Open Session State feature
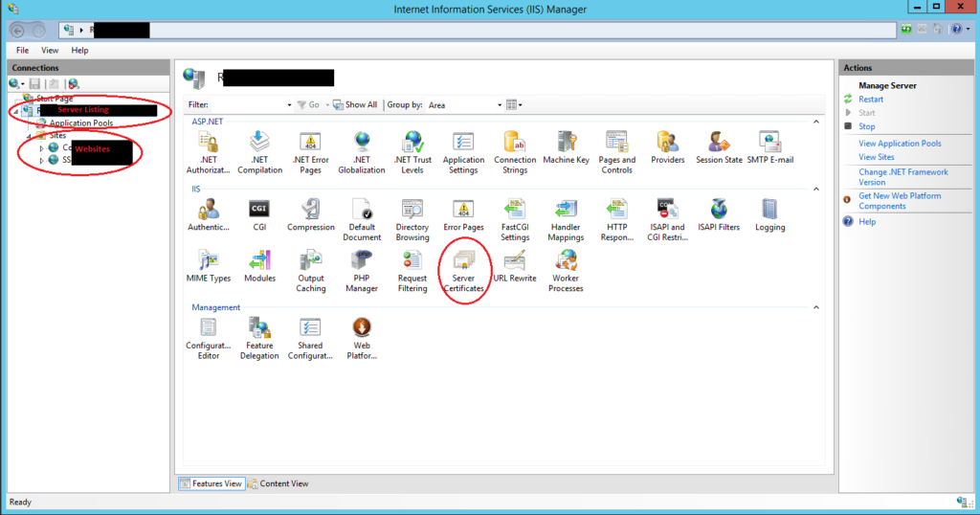 point(719,148)
